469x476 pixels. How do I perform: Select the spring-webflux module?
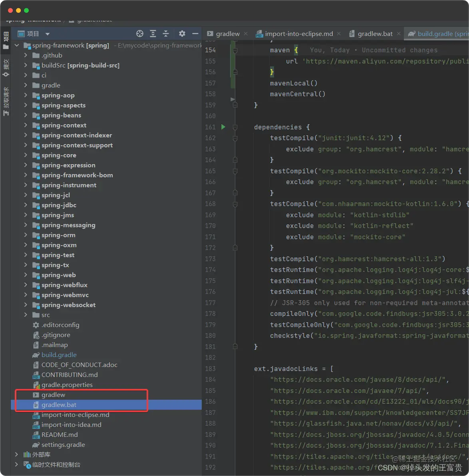pyautogui.click(x=64, y=285)
